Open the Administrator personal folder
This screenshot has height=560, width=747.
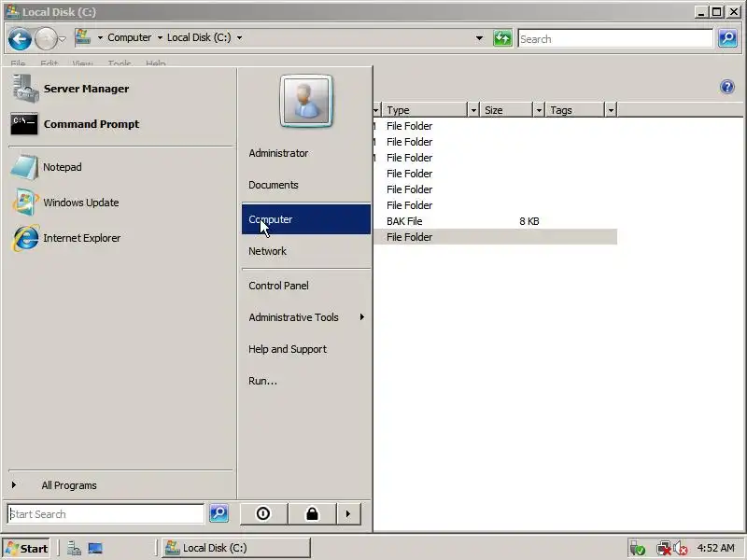[x=278, y=153]
